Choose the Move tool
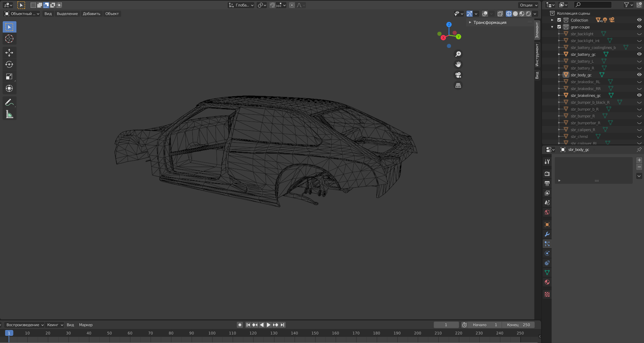Viewport: 644px width, 343px height. tap(9, 52)
